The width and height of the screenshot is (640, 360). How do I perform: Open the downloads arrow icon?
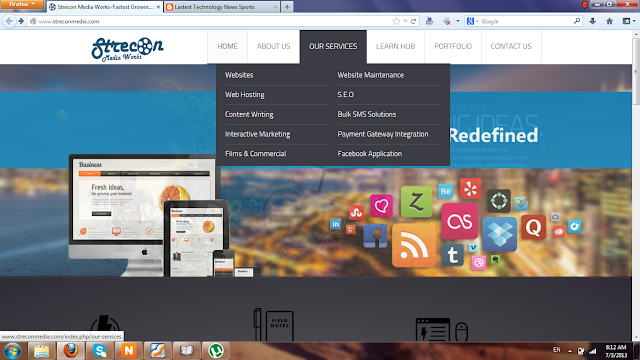click(x=593, y=21)
